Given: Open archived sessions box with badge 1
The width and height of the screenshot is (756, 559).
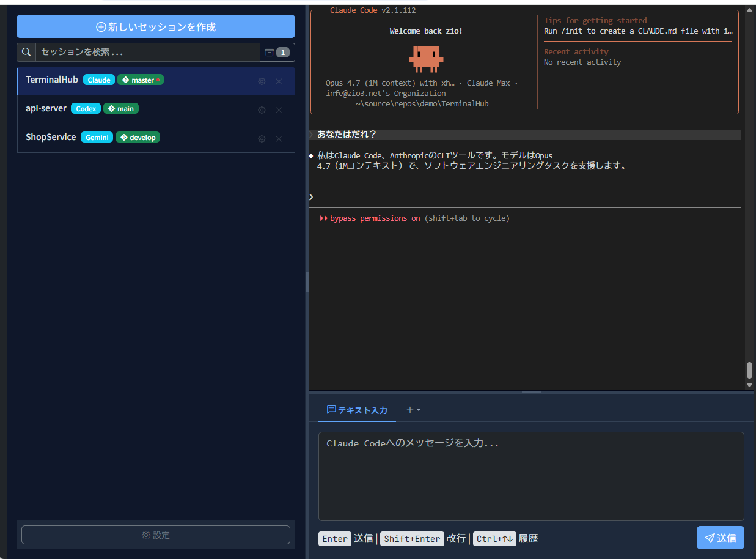Looking at the screenshot, I should click(277, 53).
